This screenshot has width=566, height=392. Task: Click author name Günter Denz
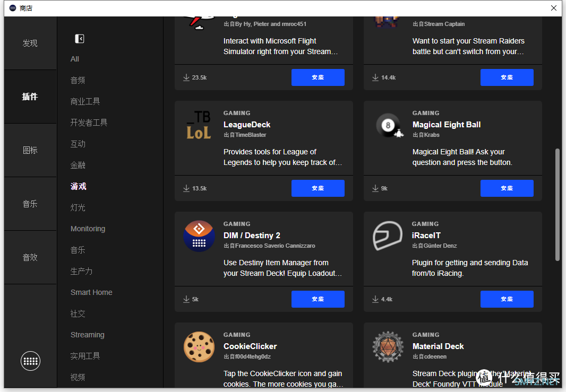(440, 246)
